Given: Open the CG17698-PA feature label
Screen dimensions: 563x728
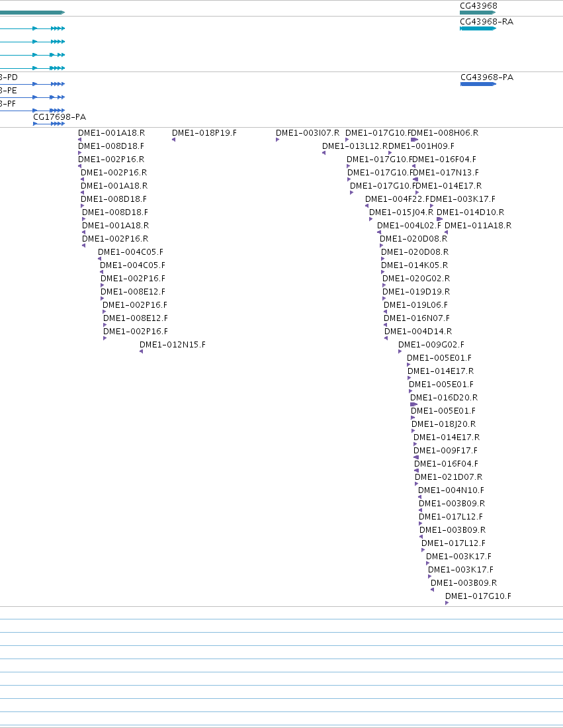Looking at the screenshot, I should (60, 117).
